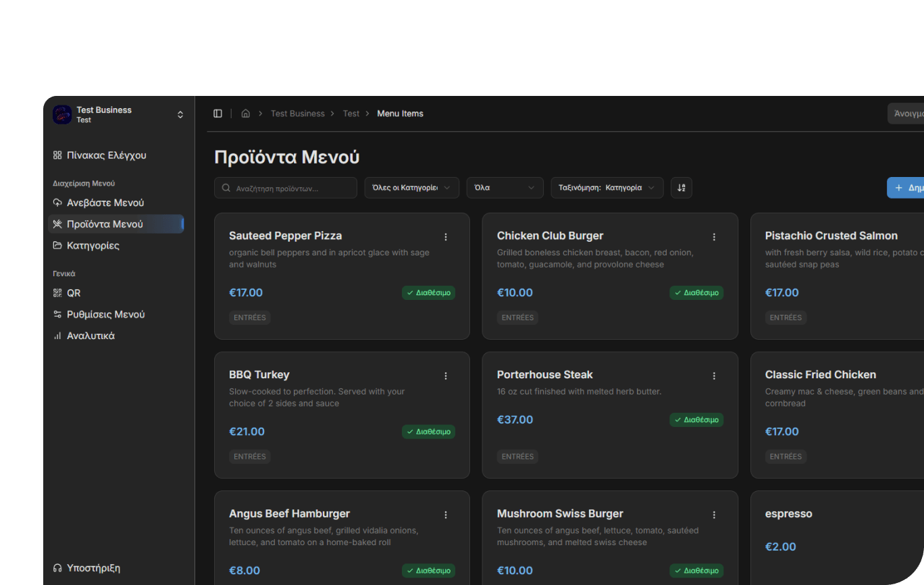Click the Mushroom Swiss Burger title
The image size is (924, 585).
pos(561,514)
